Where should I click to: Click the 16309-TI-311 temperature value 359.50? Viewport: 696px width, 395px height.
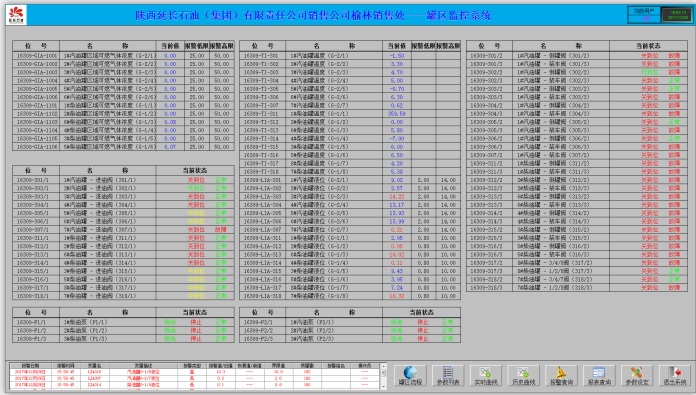[397, 114]
